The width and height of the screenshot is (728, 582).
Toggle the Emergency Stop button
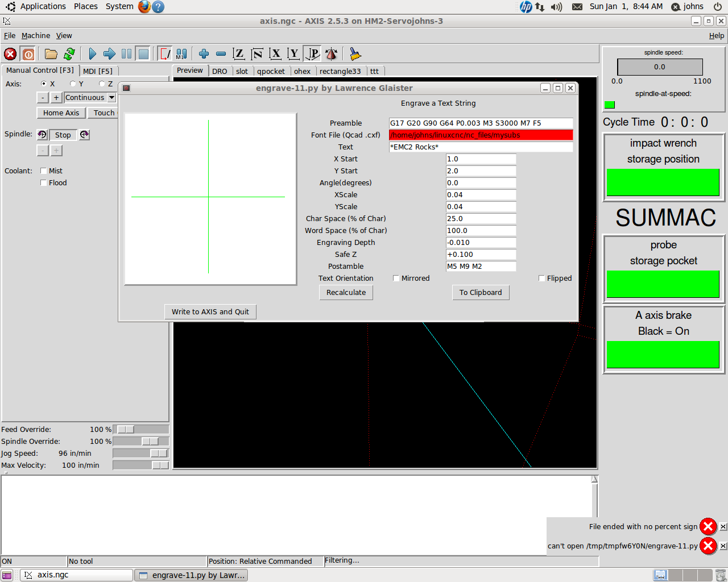click(x=10, y=54)
